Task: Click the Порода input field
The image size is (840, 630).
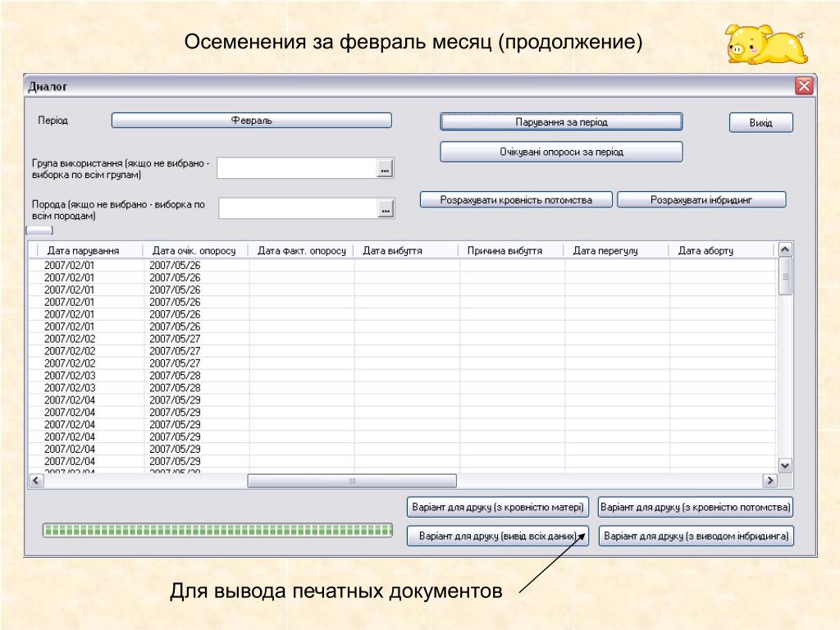Action: point(298,209)
